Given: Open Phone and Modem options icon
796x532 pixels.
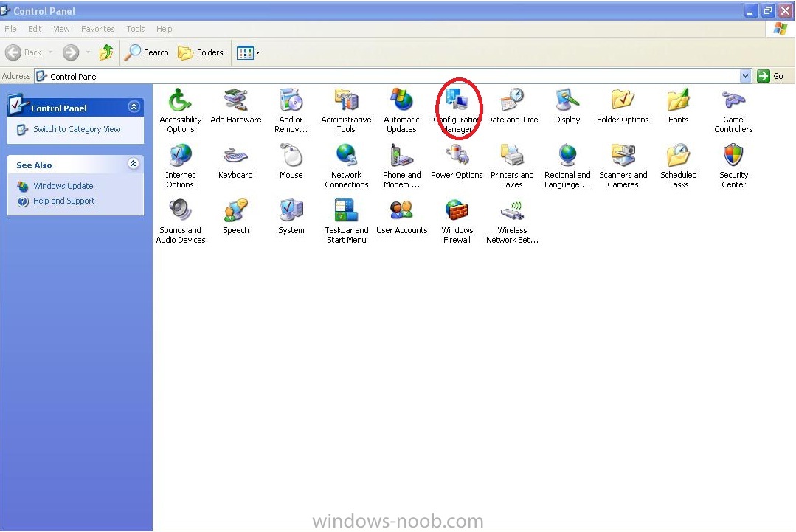Looking at the screenshot, I should coord(401,165).
